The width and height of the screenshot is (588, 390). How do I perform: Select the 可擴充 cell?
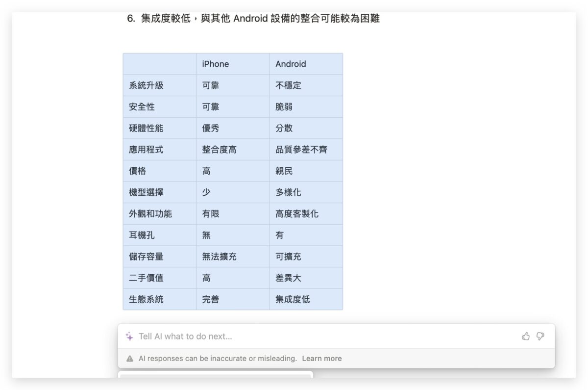(306, 257)
